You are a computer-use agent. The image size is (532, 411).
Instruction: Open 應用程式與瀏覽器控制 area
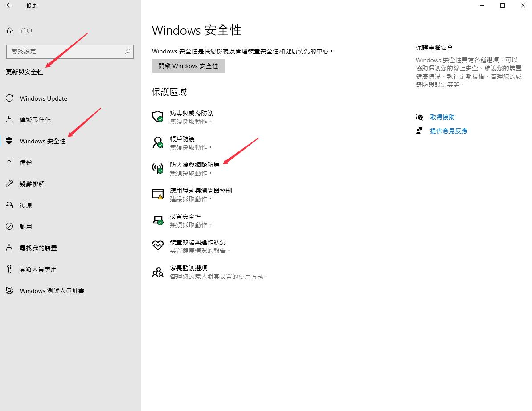[x=201, y=191]
